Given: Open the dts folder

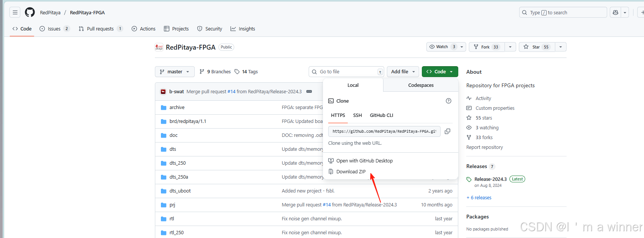Looking at the screenshot, I should click(x=173, y=149).
